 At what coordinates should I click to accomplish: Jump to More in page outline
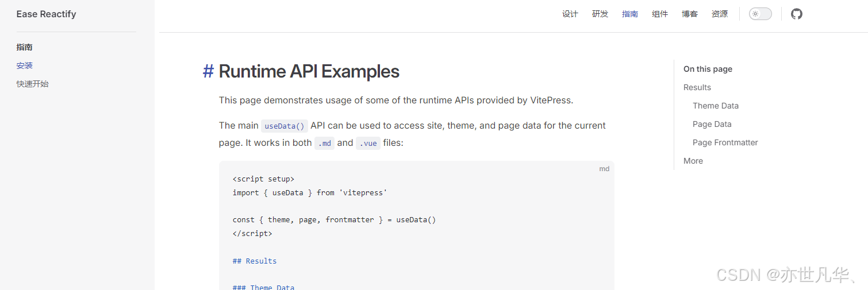point(693,161)
